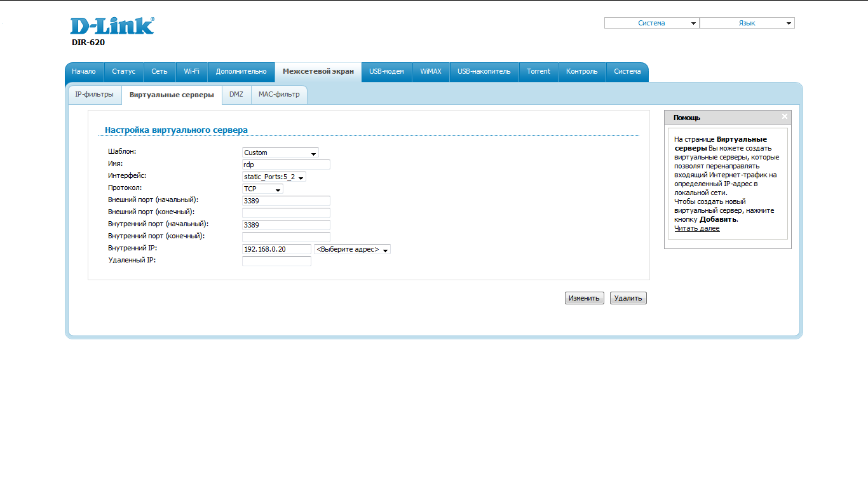Click the DIR-620 model label
Viewport: 868px width, 488px height.
click(x=88, y=43)
